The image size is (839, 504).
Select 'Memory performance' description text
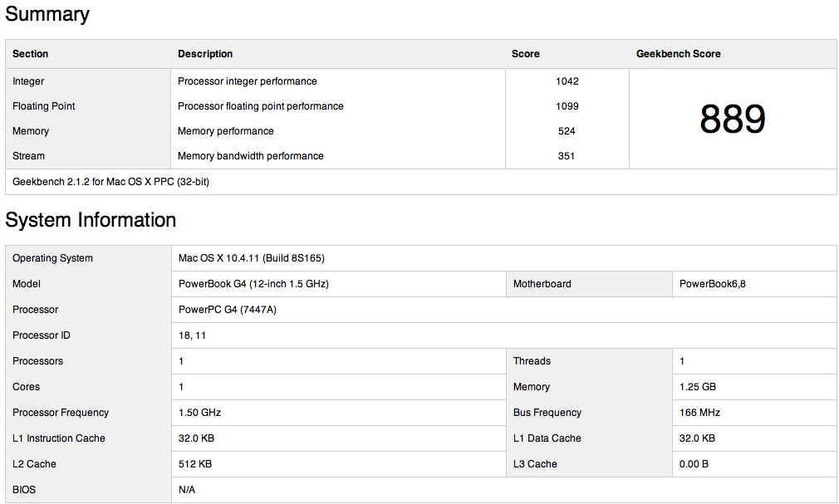click(x=225, y=131)
